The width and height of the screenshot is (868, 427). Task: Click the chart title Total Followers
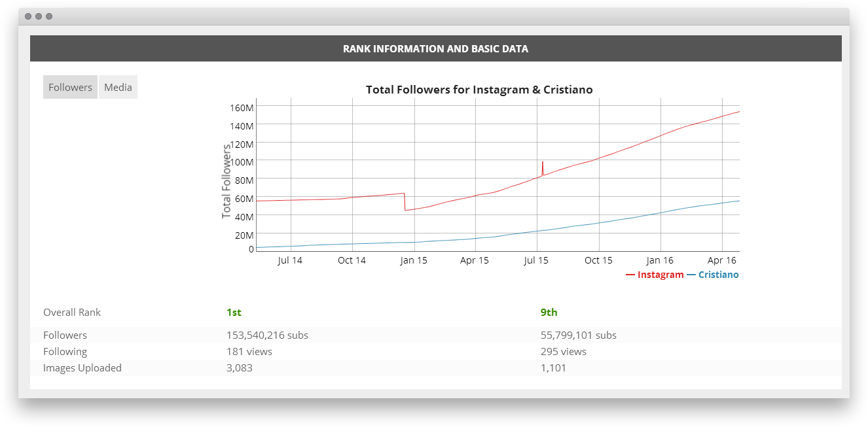coord(479,90)
